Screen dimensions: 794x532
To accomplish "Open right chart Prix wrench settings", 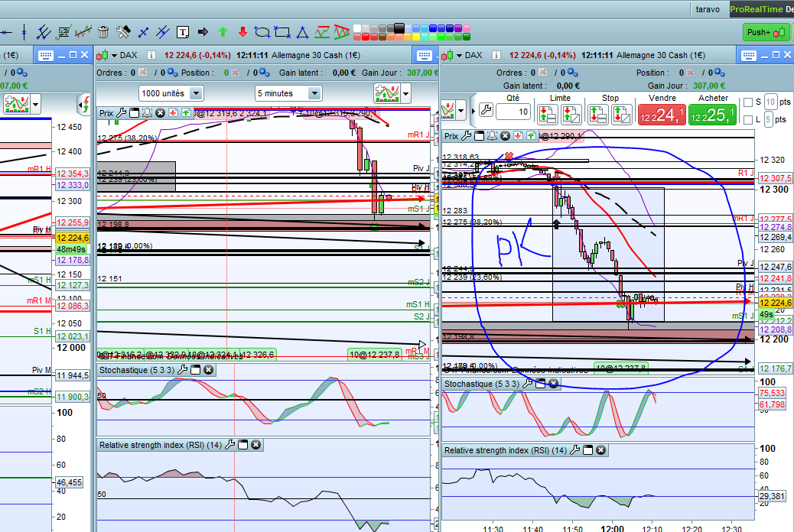I will 466,136.
